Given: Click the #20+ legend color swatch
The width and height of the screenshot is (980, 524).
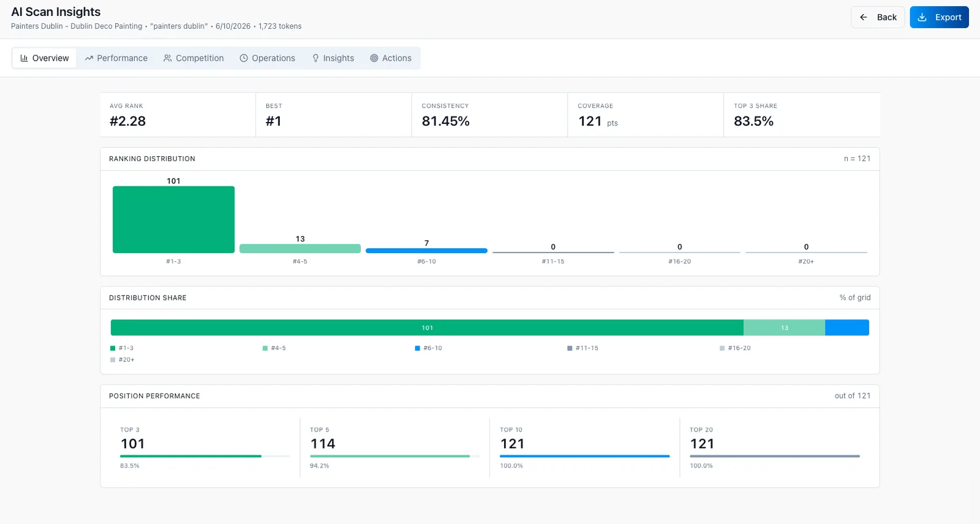Looking at the screenshot, I should 113,360.
